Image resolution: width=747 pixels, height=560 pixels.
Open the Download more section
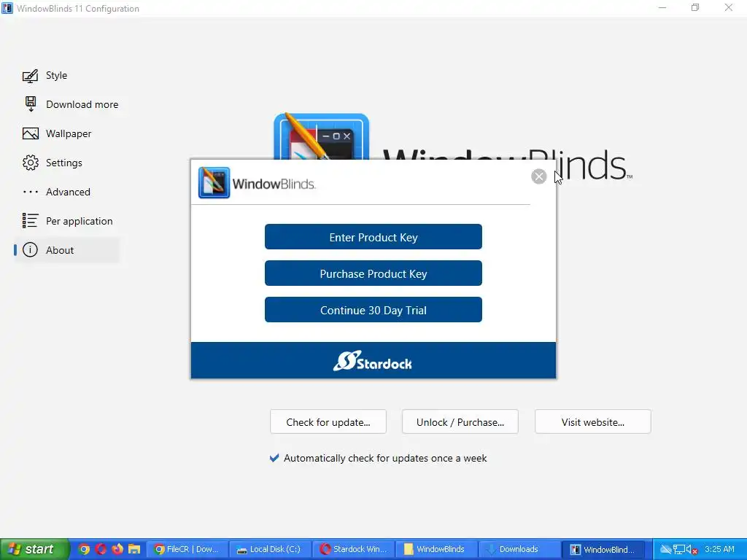[71, 104]
